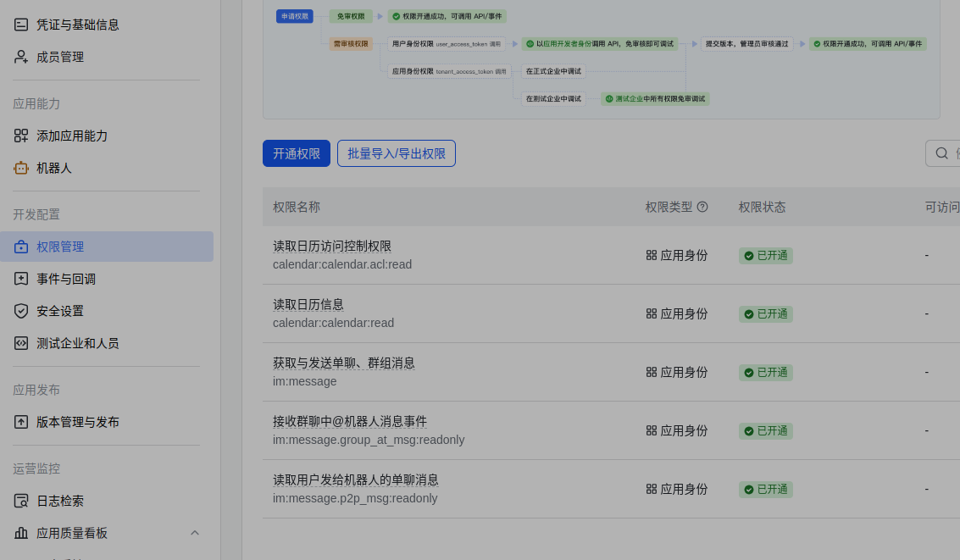Click the 测试企业和人员 code icon
The image size is (960, 560).
tap(21, 343)
